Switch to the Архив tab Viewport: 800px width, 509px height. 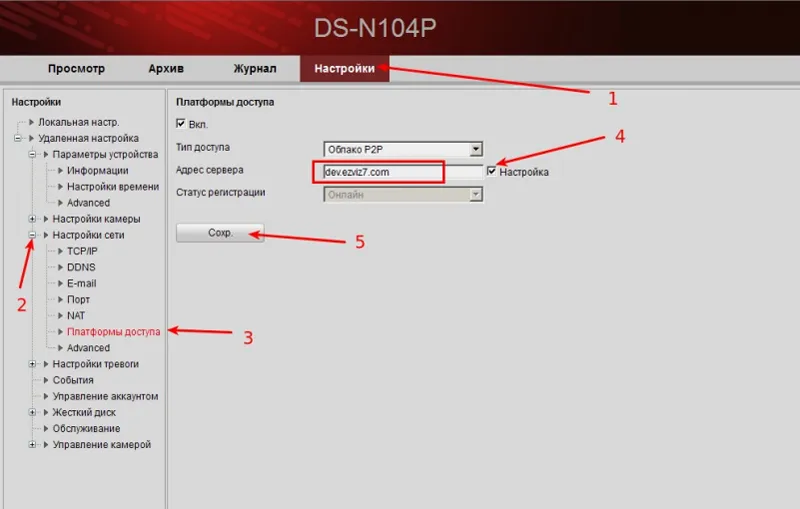tap(166, 69)
